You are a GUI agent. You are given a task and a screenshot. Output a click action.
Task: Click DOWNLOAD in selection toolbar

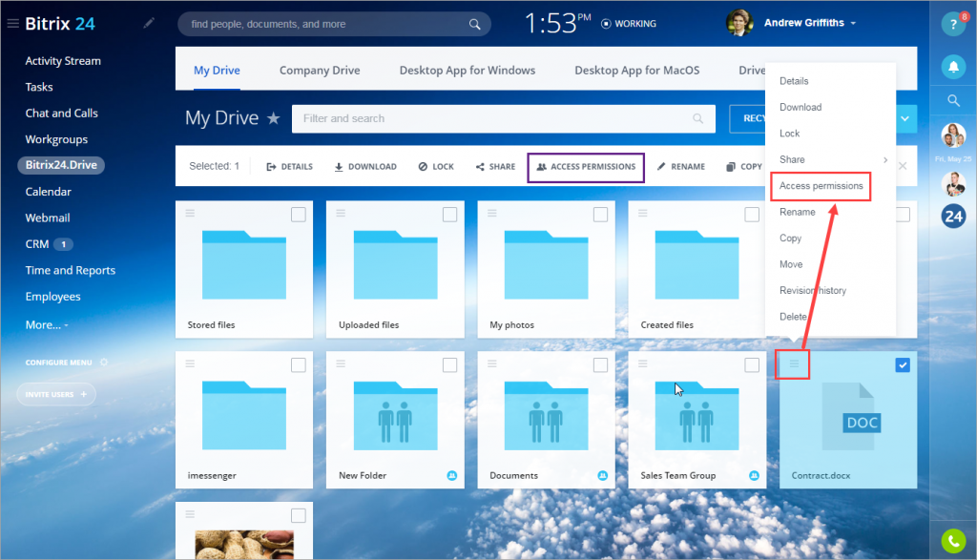click(365, 166)
